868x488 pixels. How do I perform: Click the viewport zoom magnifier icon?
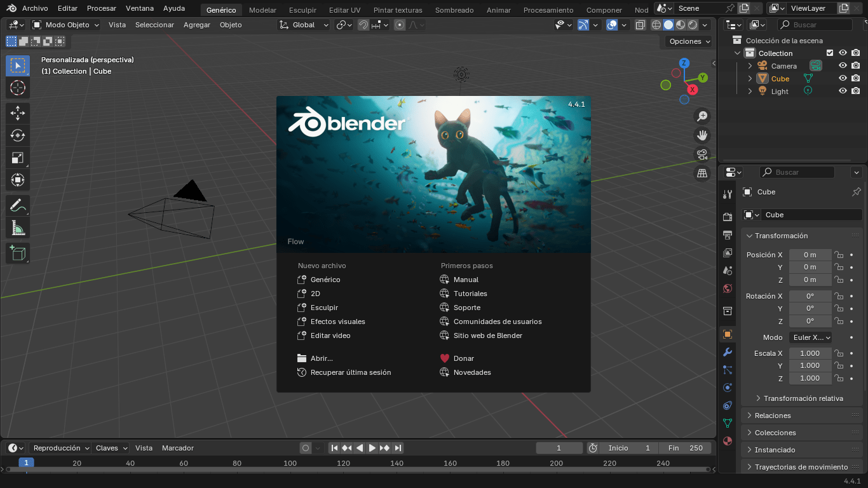(x=702, y=116)
